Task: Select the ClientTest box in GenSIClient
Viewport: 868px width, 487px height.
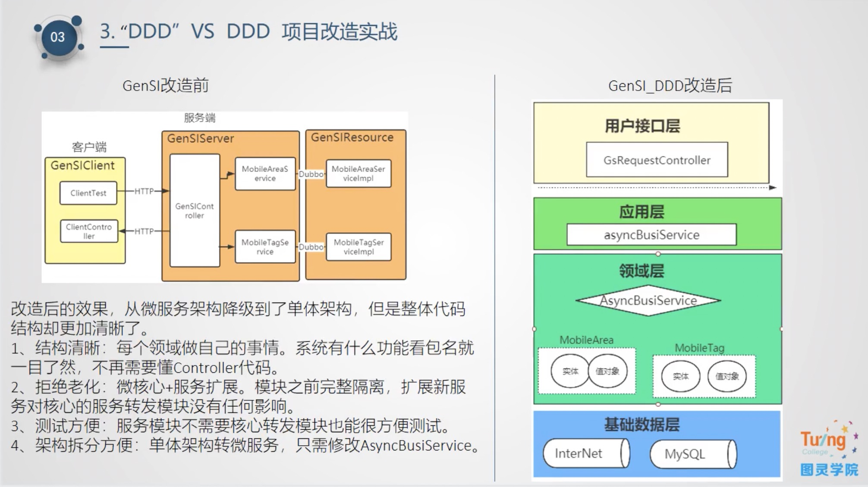Action: (88, 193)
